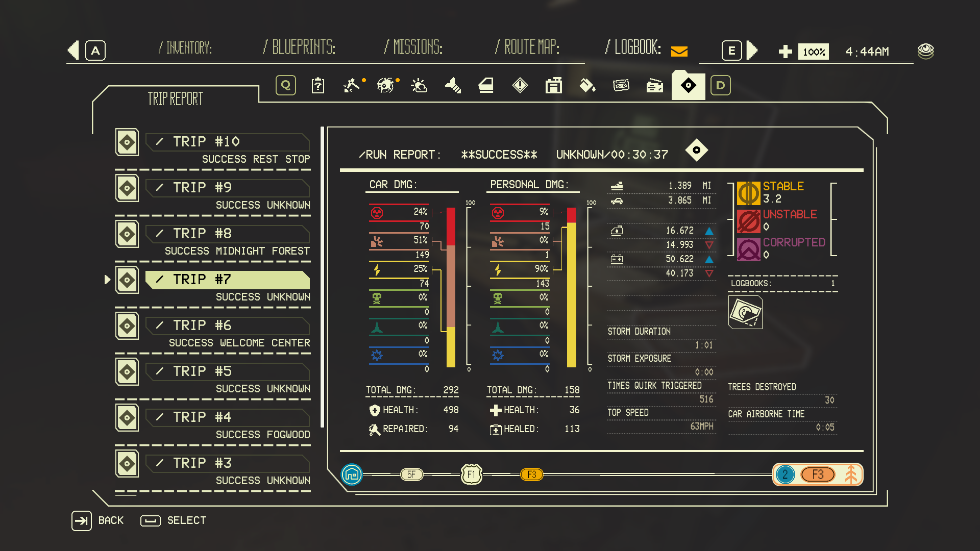This screenshot has width=980, height=551.
Task: Select the weather logbook category icon
Action: [x=419, y=85]
